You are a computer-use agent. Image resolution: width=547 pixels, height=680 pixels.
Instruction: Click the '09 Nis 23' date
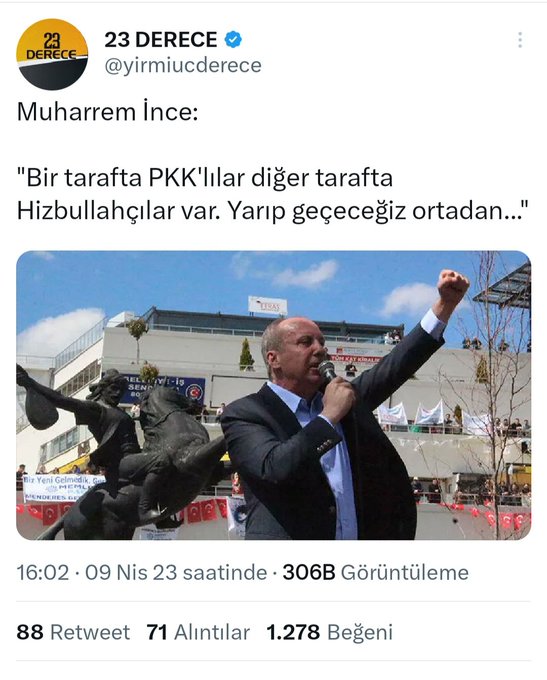[x=131, y=572]
